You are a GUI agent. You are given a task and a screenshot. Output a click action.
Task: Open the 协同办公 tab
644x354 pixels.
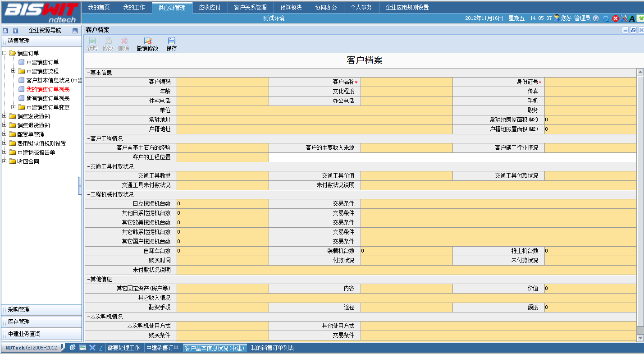coord(326,7)
